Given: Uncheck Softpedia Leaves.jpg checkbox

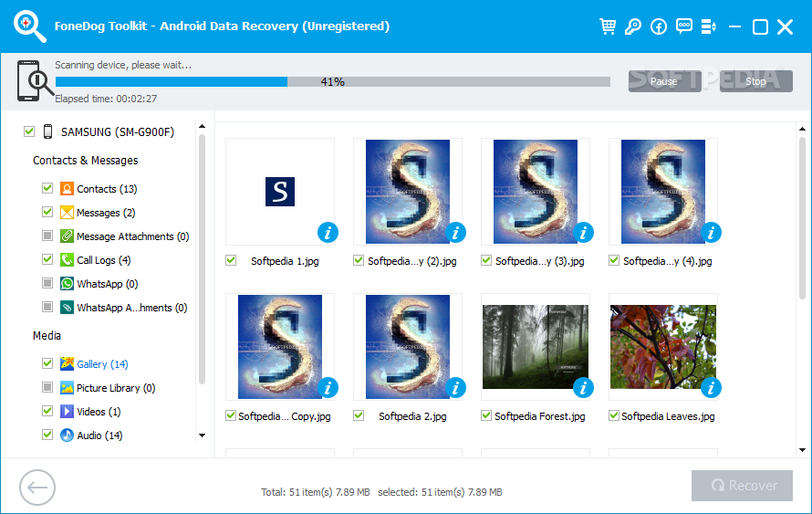Looking at the screenshot, I should coord(614,415).
